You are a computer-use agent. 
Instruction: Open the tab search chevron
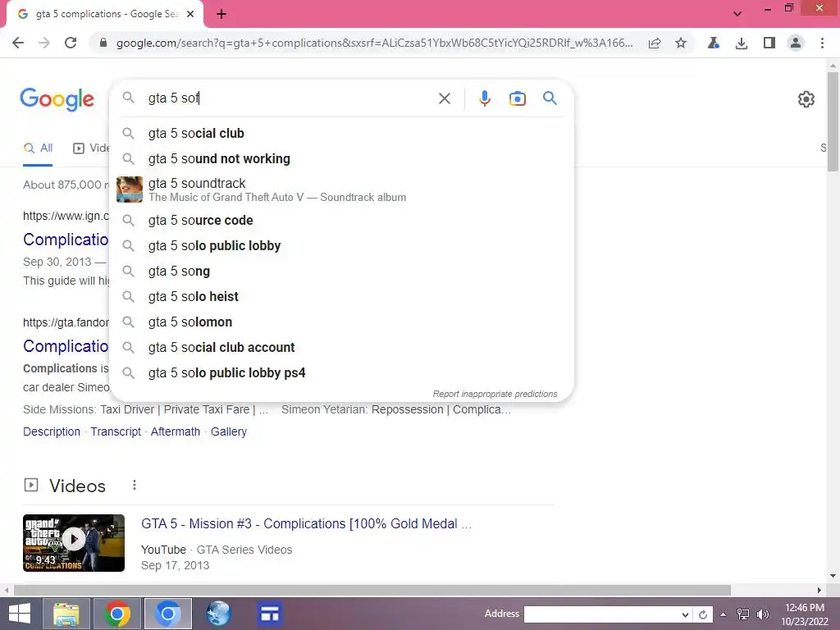pyautogui.click(x=737, y=14)
